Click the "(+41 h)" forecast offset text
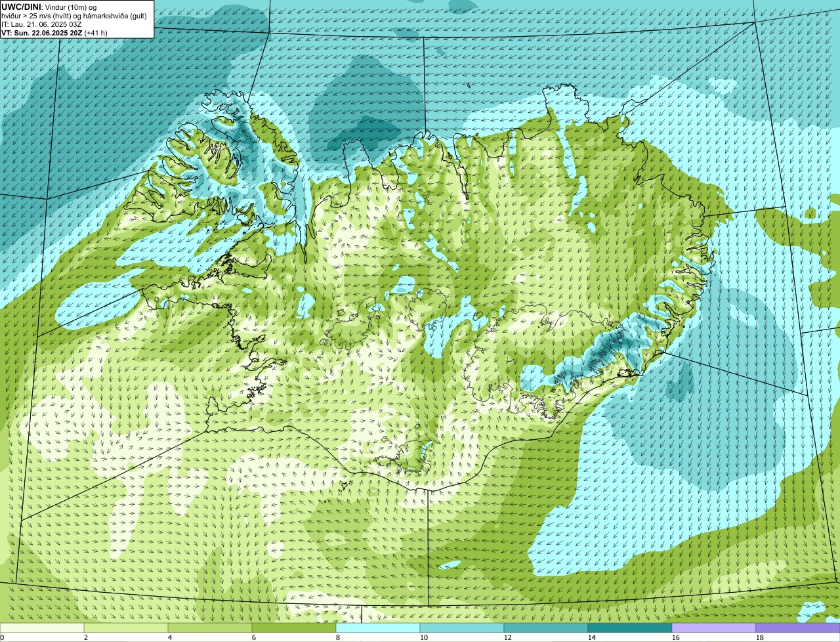This screenshot has height=642, width=840. (96, 33)
